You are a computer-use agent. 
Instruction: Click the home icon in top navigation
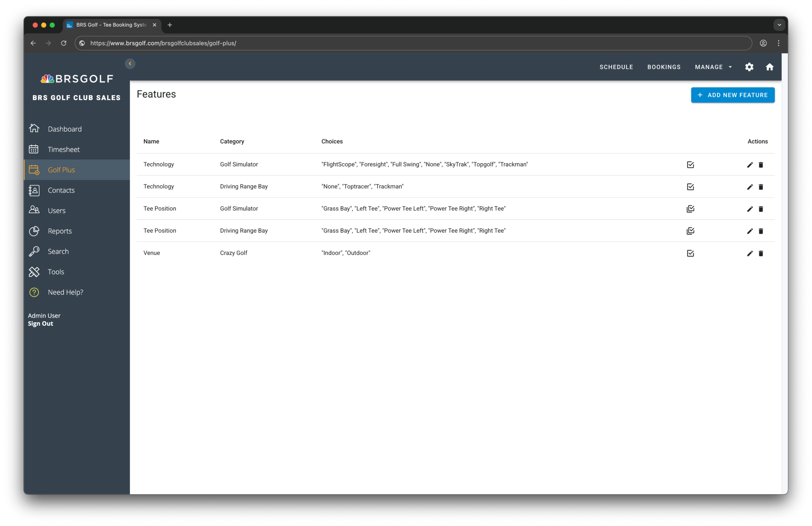pos(769,67)
